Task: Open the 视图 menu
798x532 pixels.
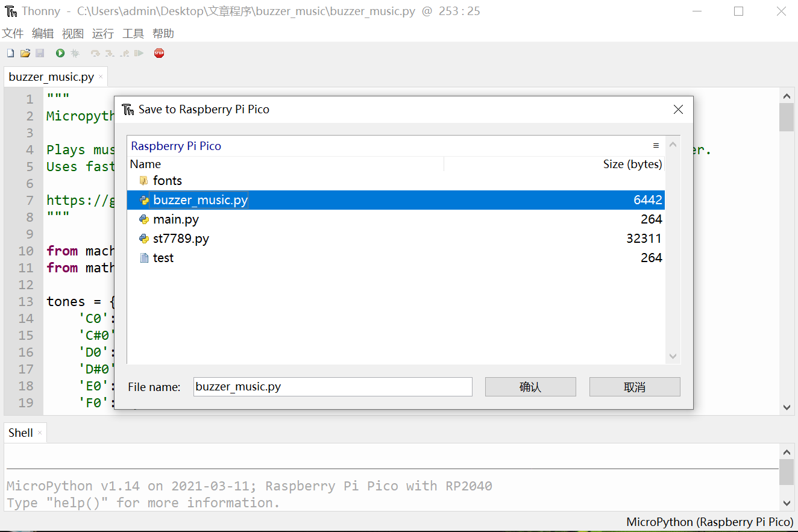Action: [x=73, y=34]
